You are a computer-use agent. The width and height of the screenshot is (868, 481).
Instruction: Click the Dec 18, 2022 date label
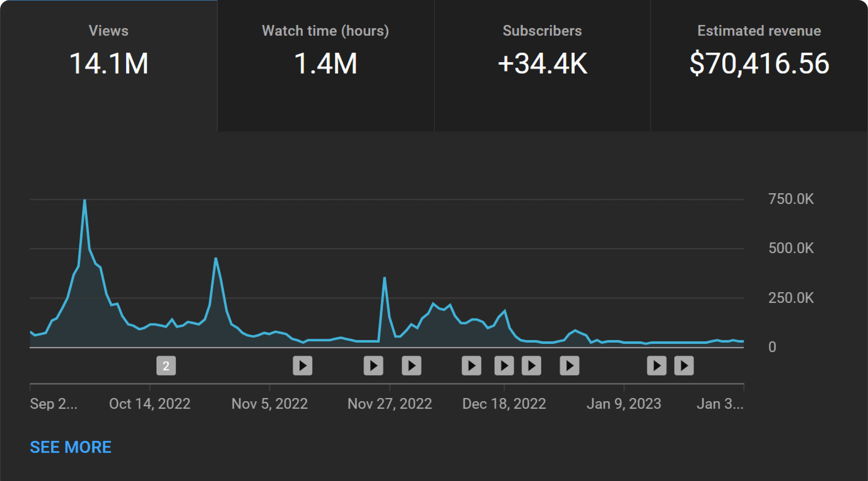[x=504, y=404]
